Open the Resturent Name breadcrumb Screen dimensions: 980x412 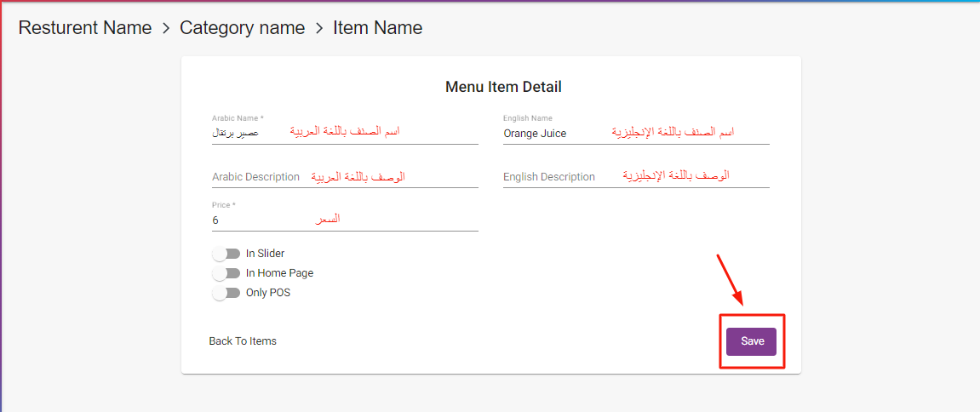point(84,28)
